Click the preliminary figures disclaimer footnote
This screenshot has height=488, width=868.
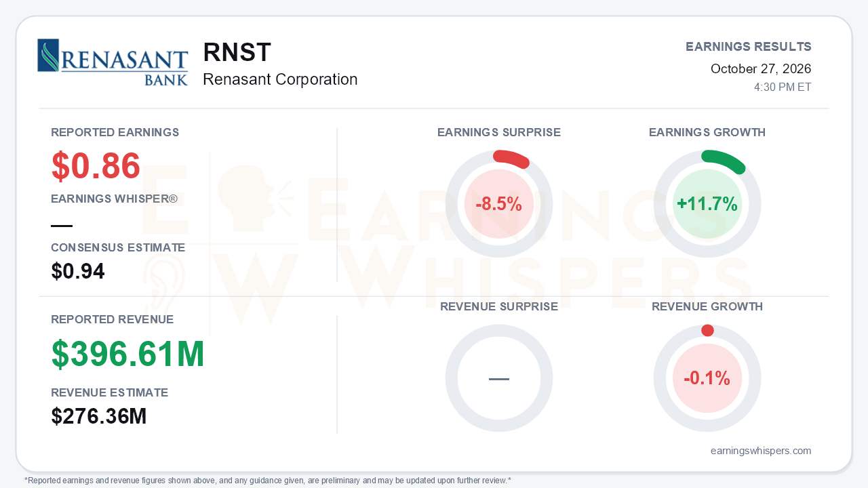click(x=268, y=480)
